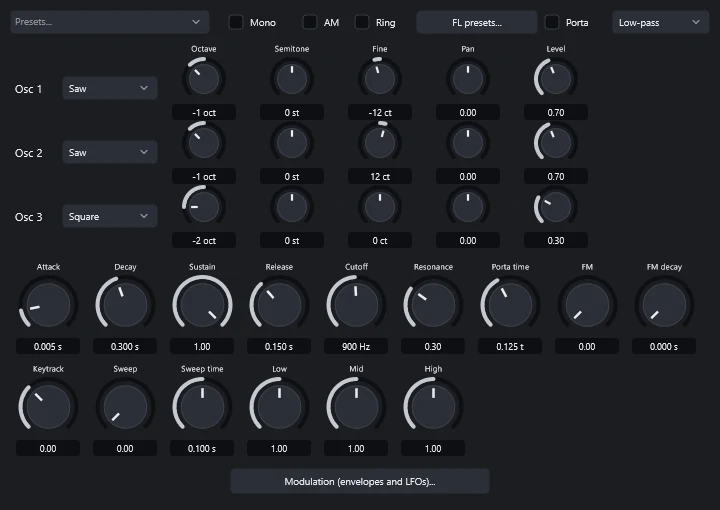720x510 pixels.
Task: Click the High EQ knob
Action: 433,406
